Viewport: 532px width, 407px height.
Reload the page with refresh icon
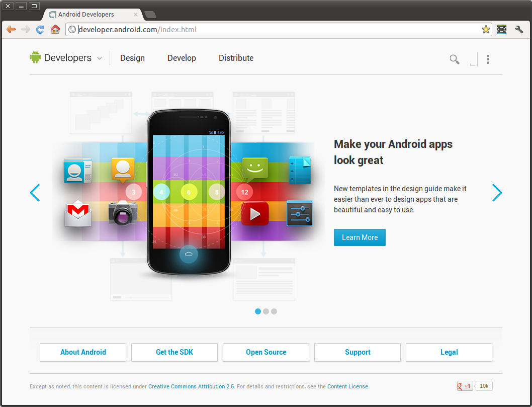coord(40,30)
